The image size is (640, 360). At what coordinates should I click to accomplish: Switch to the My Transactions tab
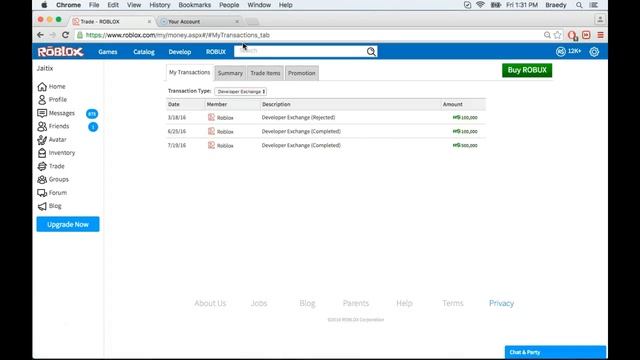tap(189, 73)
